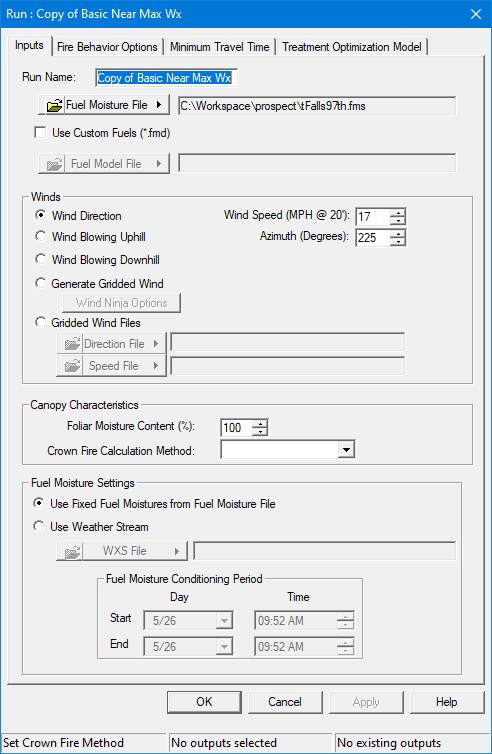Viewport: 492px width, 754px height.
Task: Open the Minimum Travel Time tab
Action: click(219, 47)
